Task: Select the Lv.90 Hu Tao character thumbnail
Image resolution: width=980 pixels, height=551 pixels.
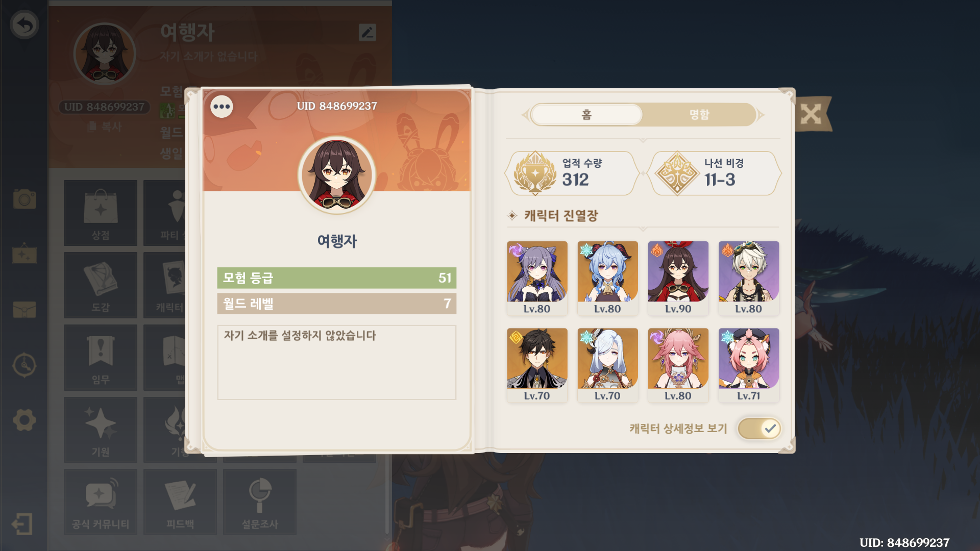Action: [678, 278]
